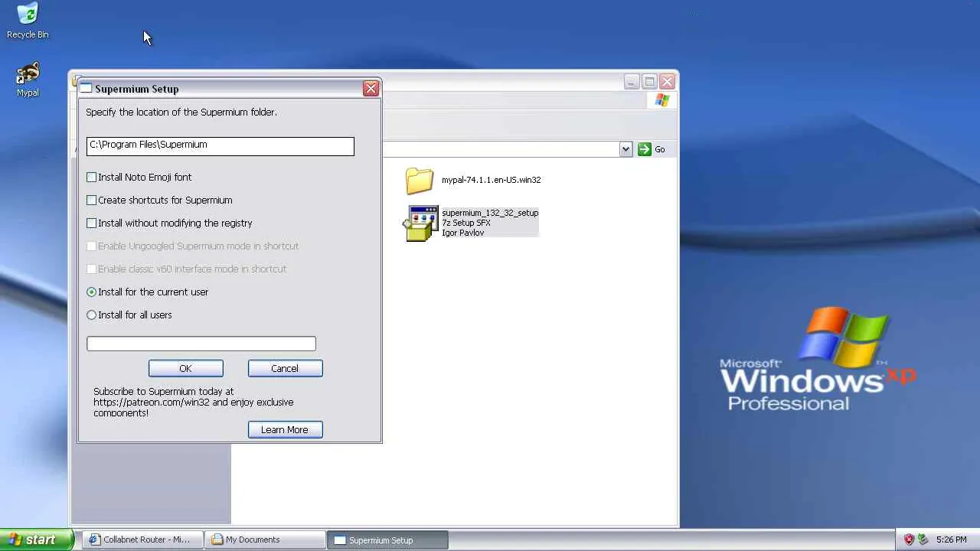The image size is (980, 551).
Task: Click OK to start Supermium installation
Action: (x=185, y=368)
